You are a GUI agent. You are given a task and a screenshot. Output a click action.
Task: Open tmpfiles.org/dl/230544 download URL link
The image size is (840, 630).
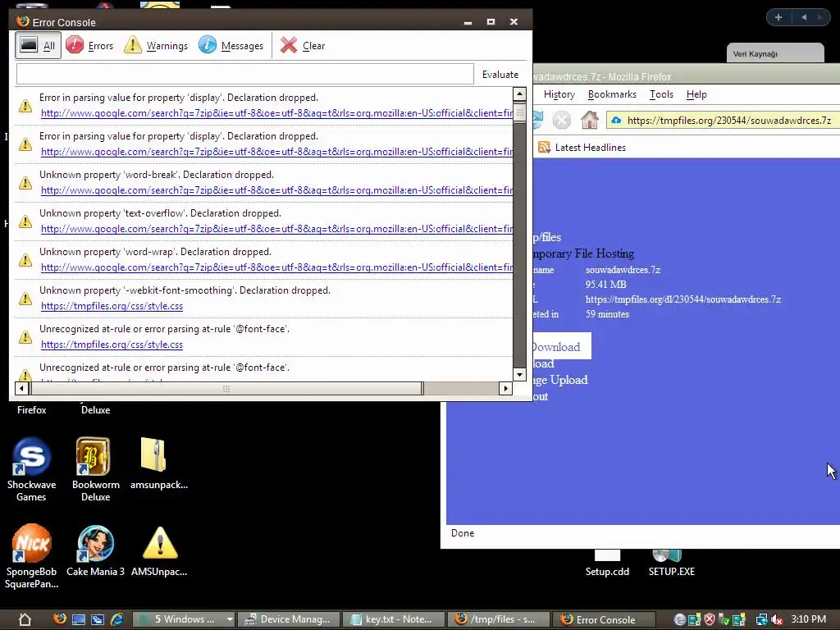pyautogui.click(x=683, y=299)
